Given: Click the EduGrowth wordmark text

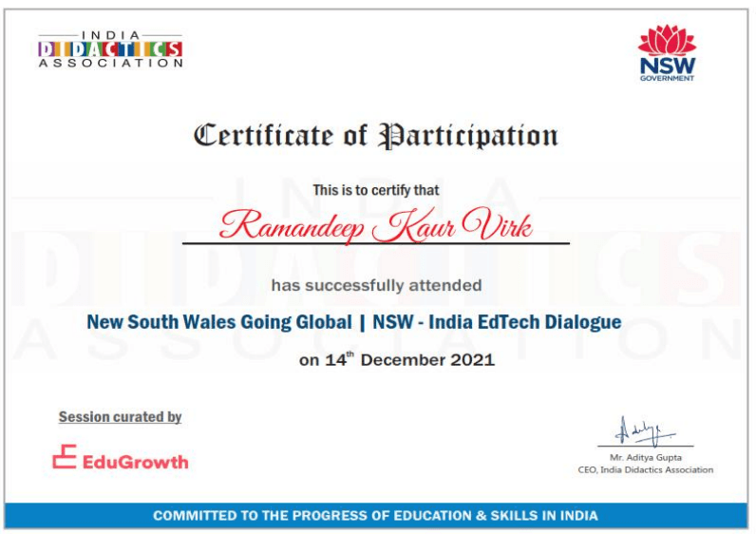Looking at the screenshot, I should (135, 463).
